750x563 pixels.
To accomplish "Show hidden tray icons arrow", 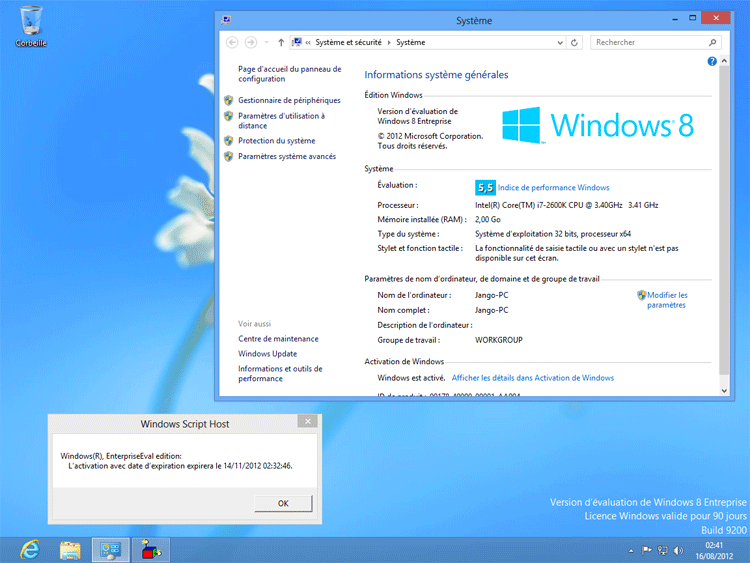I will 631,551.
